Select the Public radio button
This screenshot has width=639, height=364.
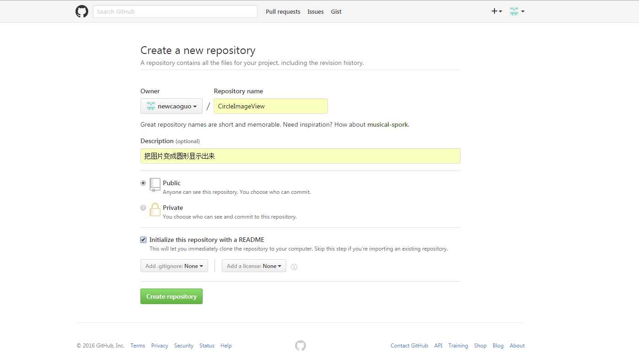(x=143, y=183)
